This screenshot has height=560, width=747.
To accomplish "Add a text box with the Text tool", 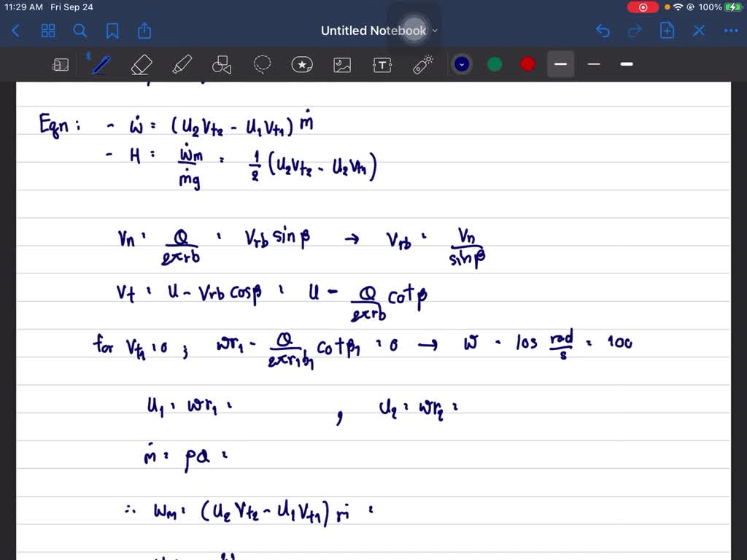I will pyautogui.click(x=382, y=64).
